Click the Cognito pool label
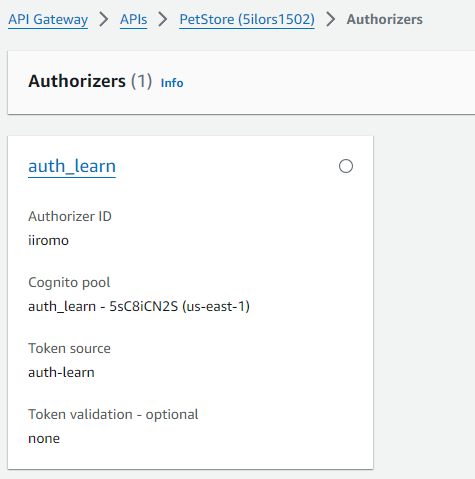This screenshot has width=475, height=479. coord(69,283)
